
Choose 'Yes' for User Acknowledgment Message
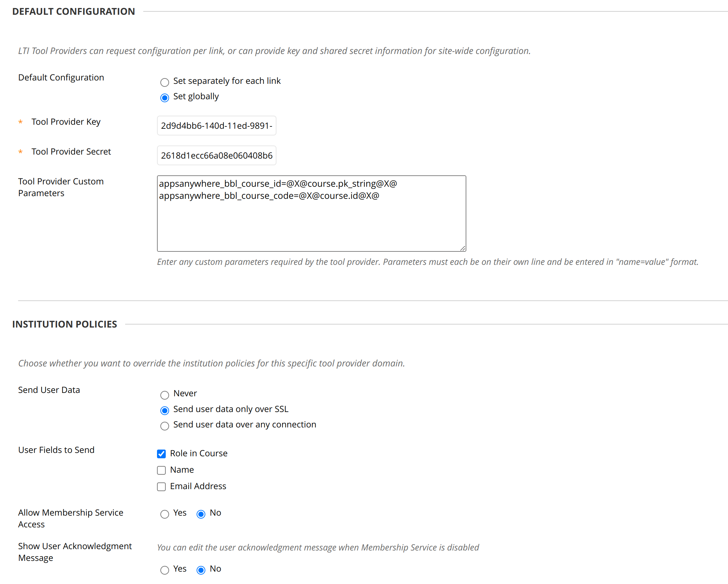coord(164,570)
